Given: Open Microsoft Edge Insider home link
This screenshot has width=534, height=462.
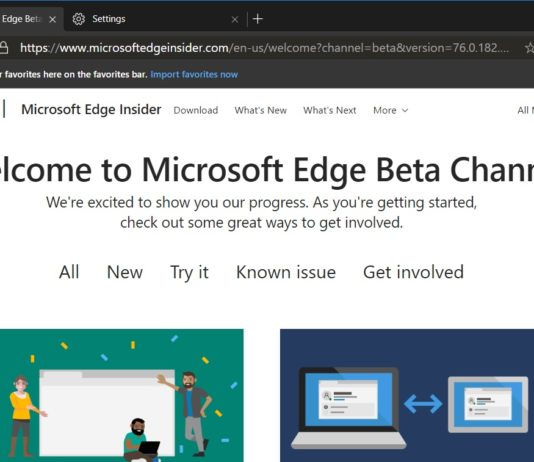Looking at the screenshot, I should 91,110.
